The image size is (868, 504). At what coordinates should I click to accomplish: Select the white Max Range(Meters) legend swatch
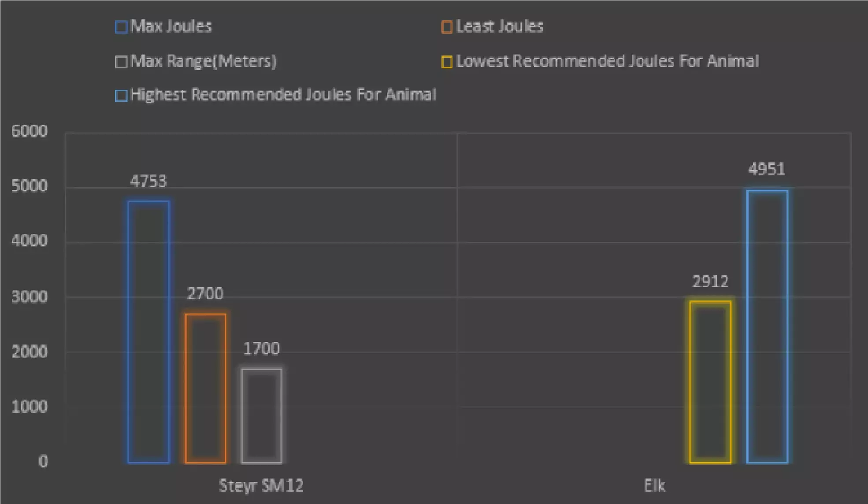click(121, 62)
